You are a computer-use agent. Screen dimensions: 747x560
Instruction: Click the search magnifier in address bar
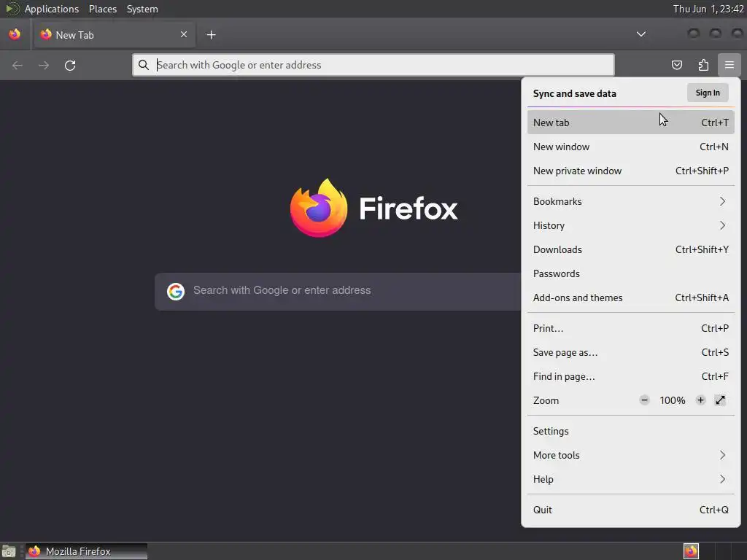coord(144,65)
